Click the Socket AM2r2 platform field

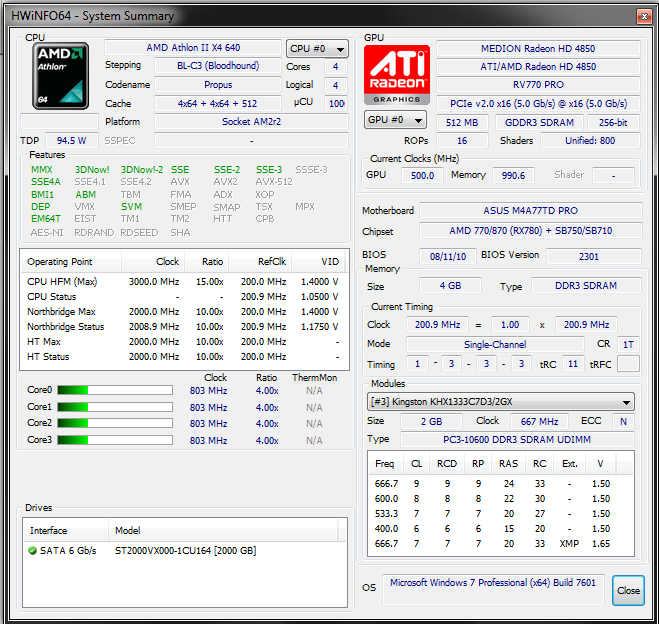(251, 122)
